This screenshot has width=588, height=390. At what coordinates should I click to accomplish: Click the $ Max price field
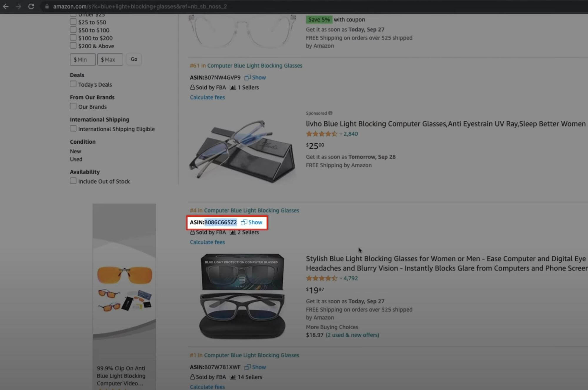coord(110,59)
